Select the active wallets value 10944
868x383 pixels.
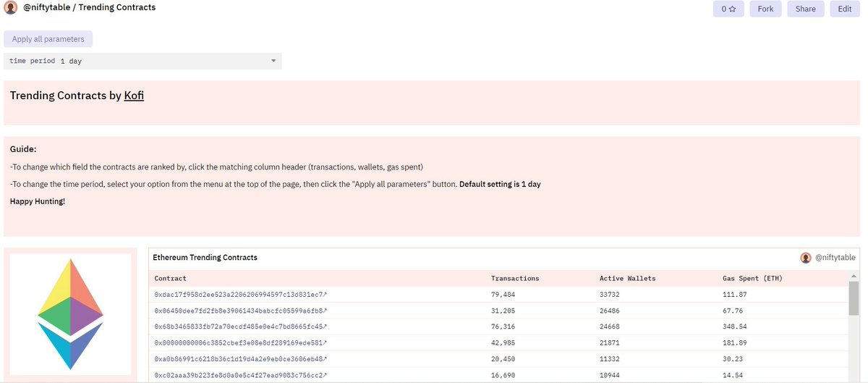[x=610, y=374]
